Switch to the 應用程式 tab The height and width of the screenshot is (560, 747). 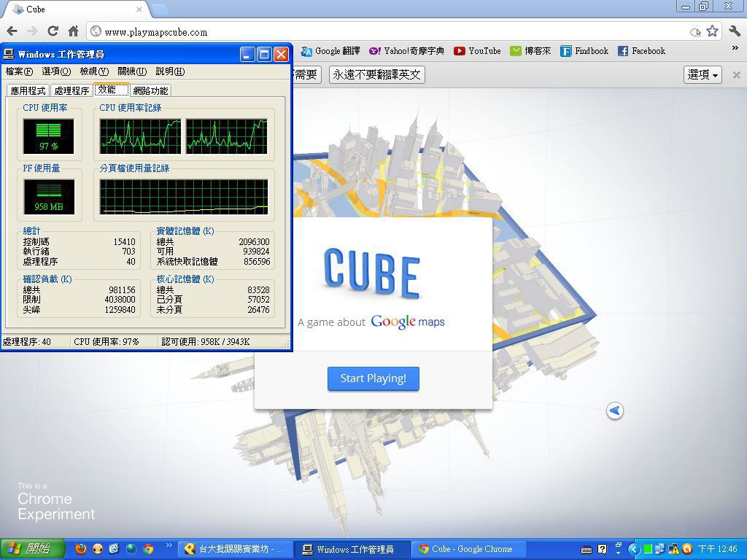[x=28, y=90]
